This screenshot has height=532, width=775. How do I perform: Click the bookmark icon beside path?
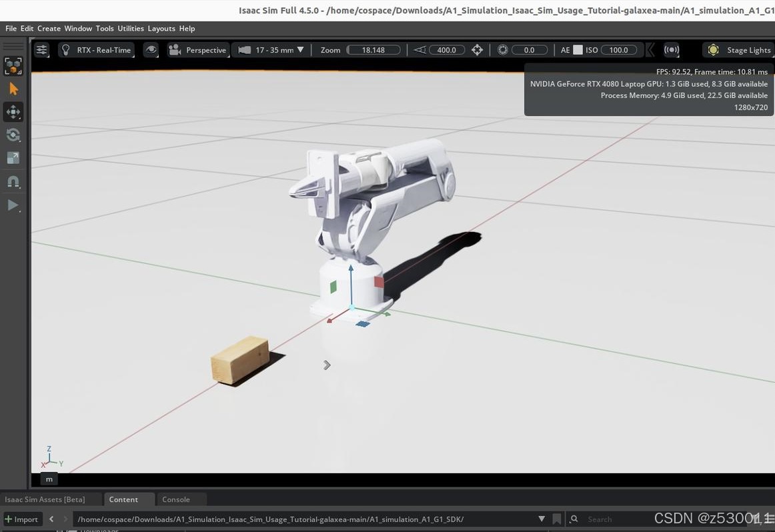point(556,519)
